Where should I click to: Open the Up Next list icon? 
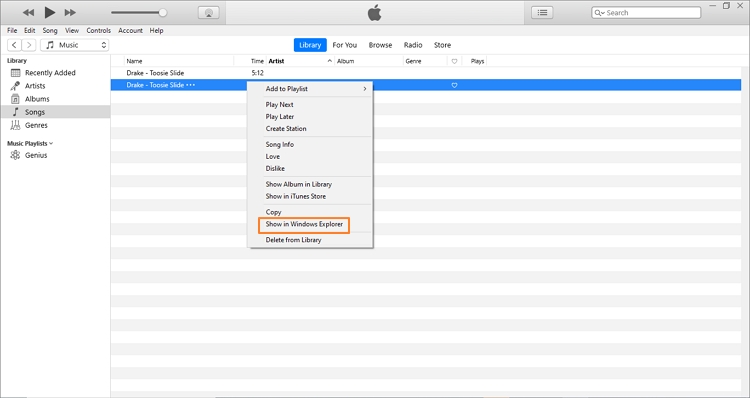542,12
